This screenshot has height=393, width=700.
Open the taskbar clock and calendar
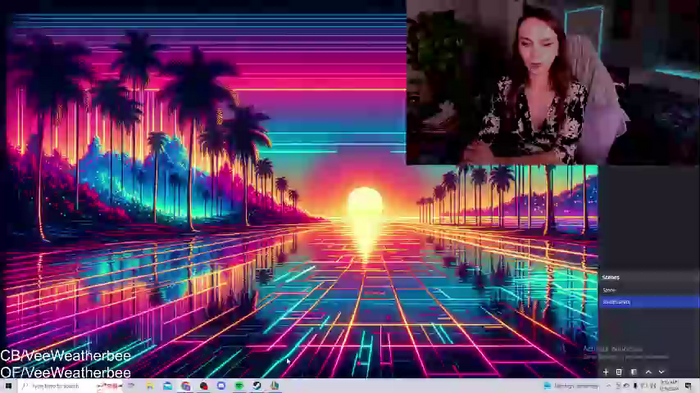point(669,386)
